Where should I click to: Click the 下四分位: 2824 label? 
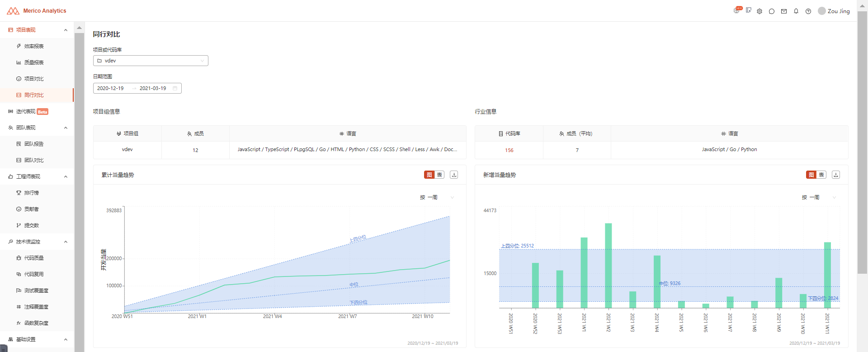pos(823,299)
